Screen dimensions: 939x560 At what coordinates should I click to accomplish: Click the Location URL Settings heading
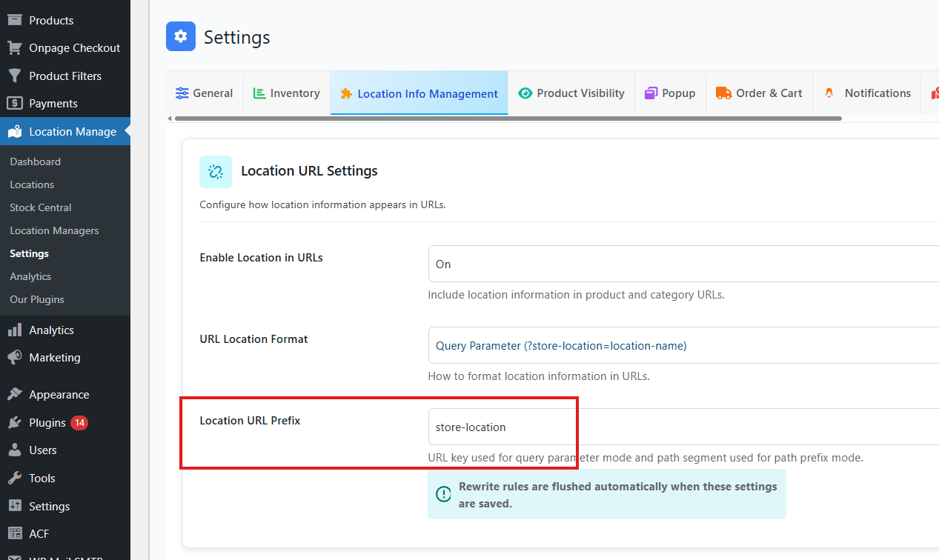click(x=309, y=171)
